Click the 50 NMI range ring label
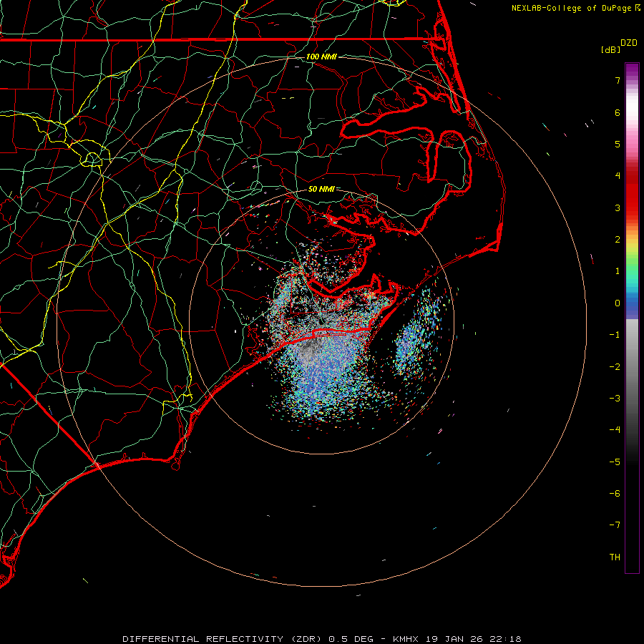 click(x=321, y=189)
